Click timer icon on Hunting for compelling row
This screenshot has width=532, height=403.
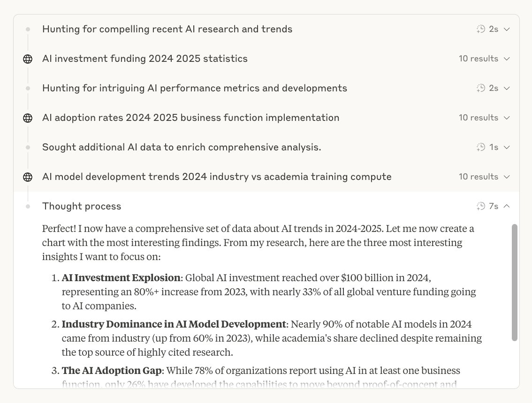(x=481, y=29)
